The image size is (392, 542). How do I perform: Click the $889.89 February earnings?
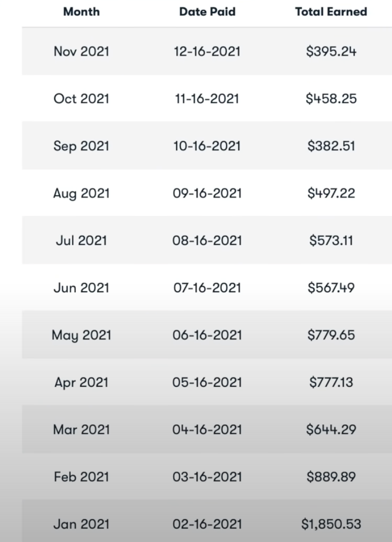tap(331, 477)
